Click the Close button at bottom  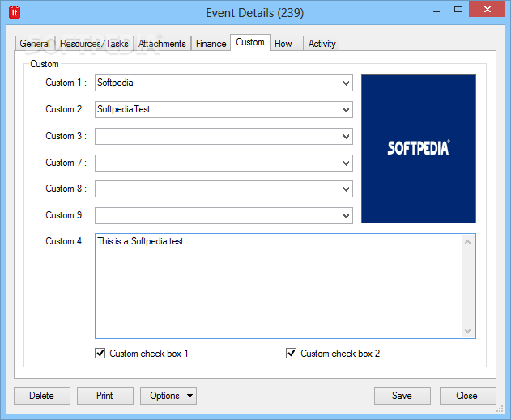(467, 396)
